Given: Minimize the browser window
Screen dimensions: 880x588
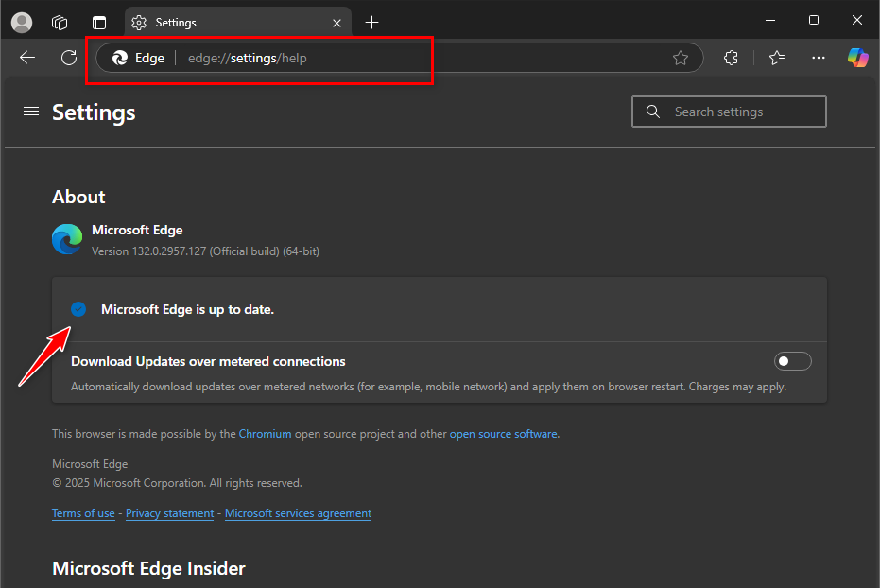Looking at the screenshot, I should (770, 20).
